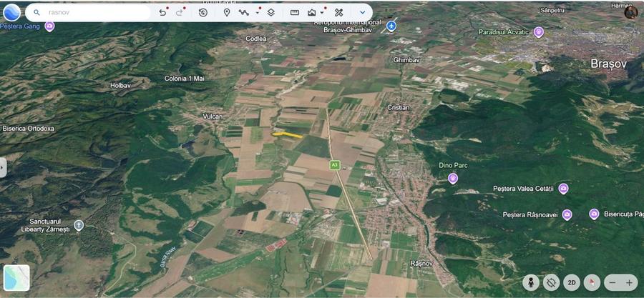Click the Peștera Gang text label
Viewport: 644px width, 298px height.
(21, 26)
